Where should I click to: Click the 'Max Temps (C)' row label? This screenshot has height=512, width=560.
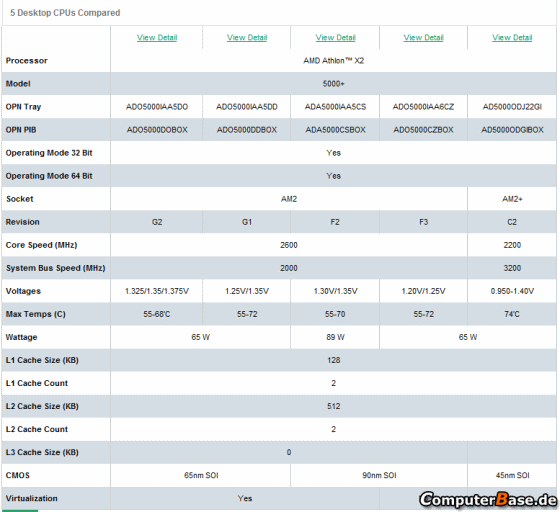click(35, 314)
